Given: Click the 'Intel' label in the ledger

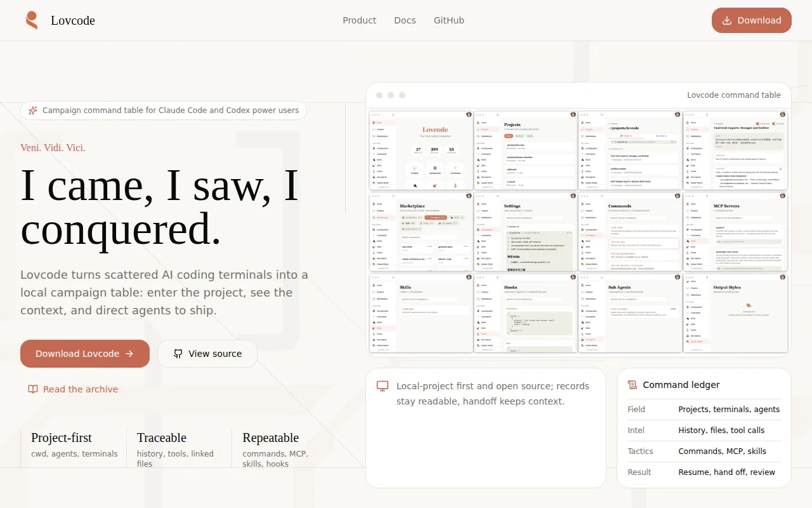Looking at the screenshot, I should pyautogui.click(x=636, y=431).
